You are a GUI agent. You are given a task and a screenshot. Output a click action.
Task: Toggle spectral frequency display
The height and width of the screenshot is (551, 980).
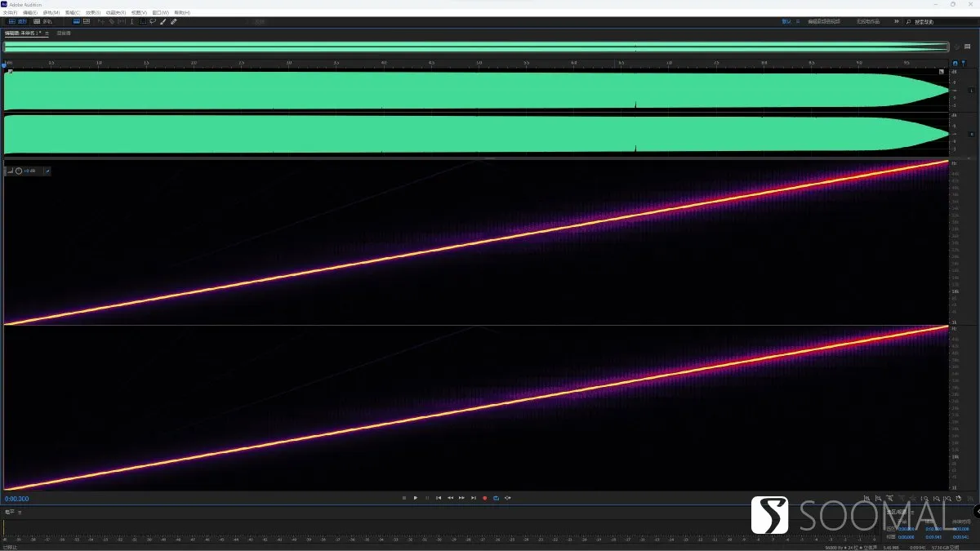[x=76, y=21]
